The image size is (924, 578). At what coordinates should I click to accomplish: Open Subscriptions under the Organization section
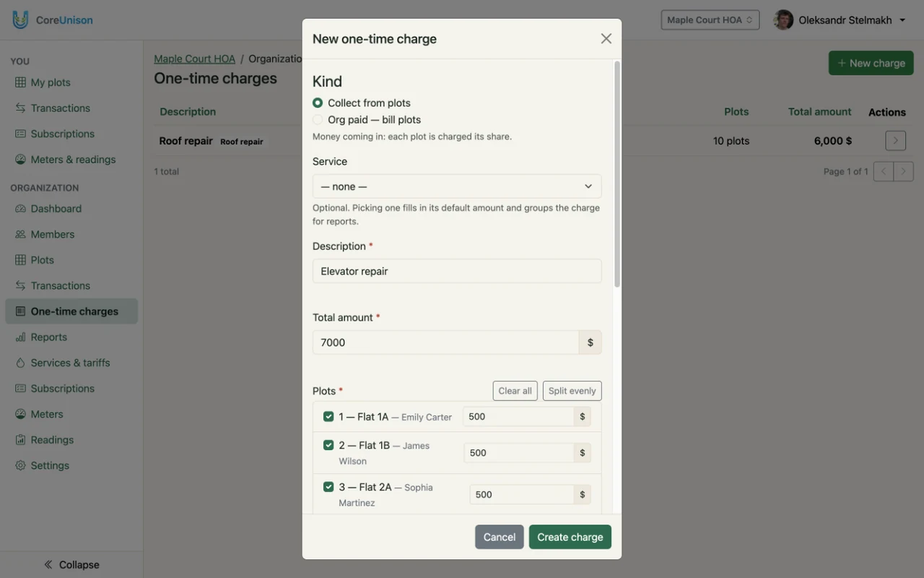point(71,389)
